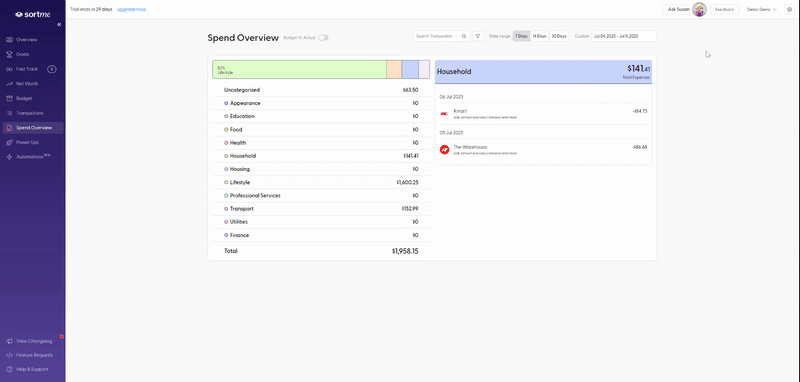Screen dimensions: 800x382
Task: Click the Total $1,958.15 row
Action: pyautogui.click(x=321, y=251)
